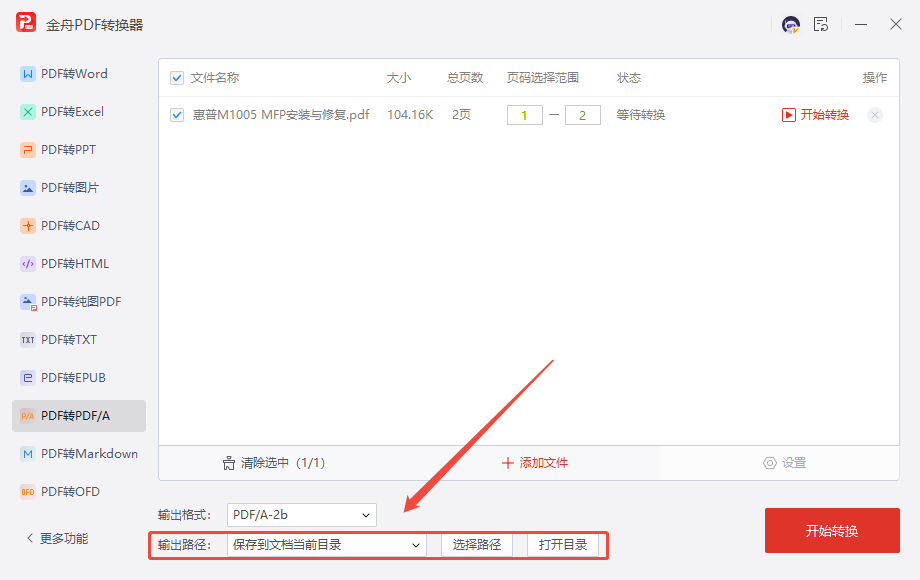This screenshot has width=920, height=580.
Task: Minimize the 金舟PDF转换器 window
Action: 861,25
